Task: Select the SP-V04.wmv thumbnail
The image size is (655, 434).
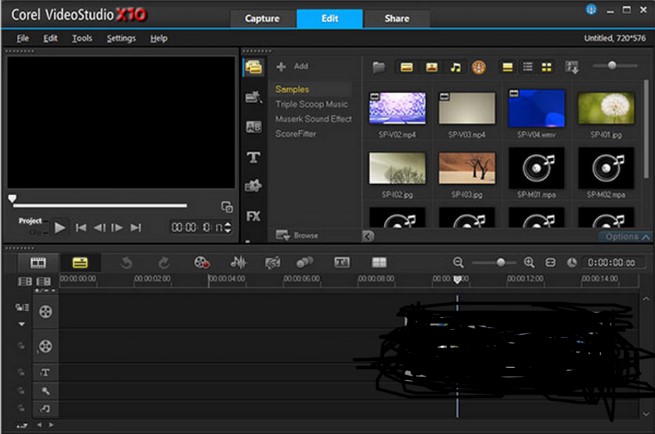Action: [537, 108]
